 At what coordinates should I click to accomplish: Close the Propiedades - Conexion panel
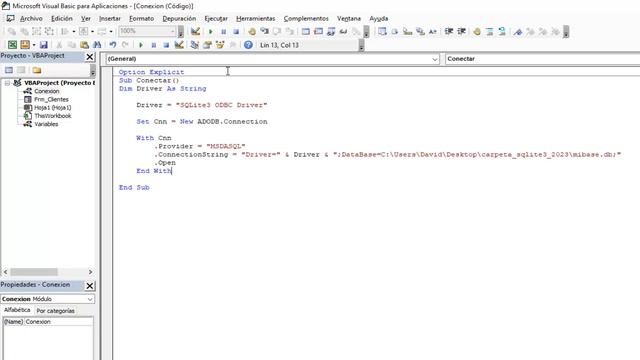tap(90, 286)
